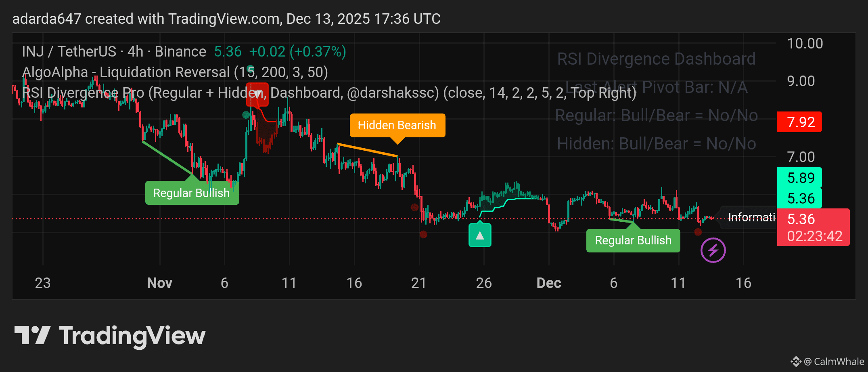Click the 26 date on time axis
Screen dimensions: 868x372
click(484, 283)
